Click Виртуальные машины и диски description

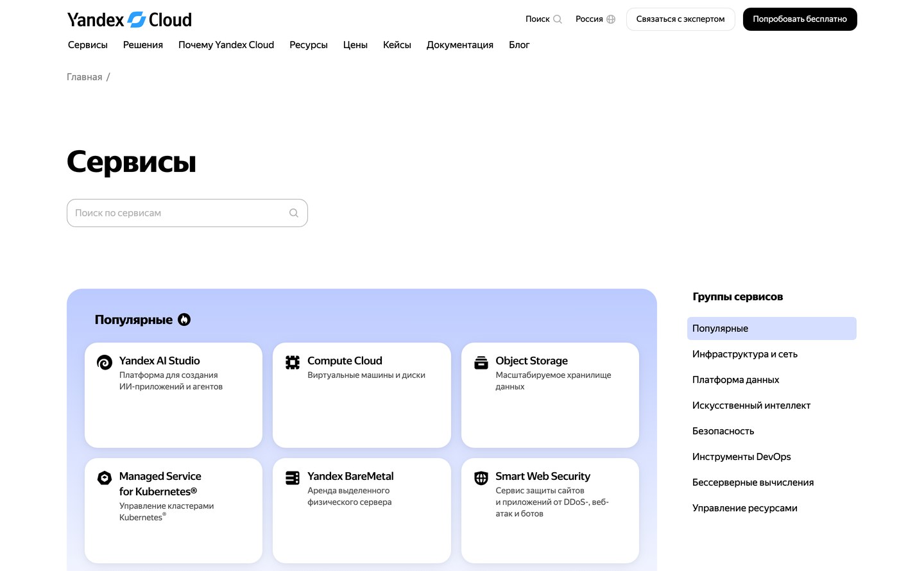(366, 375)
